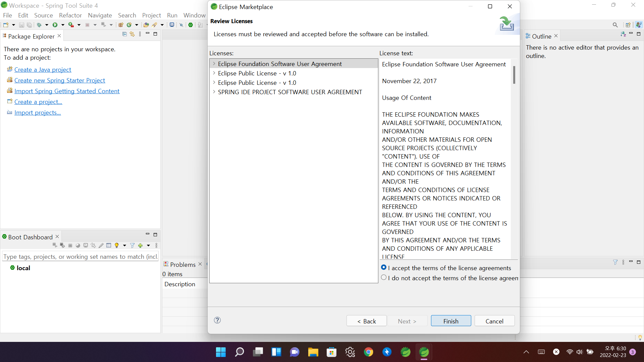This screenshot has width=644, height=362.
Task: Switch to the Problems tab
Action: point(182,264)
